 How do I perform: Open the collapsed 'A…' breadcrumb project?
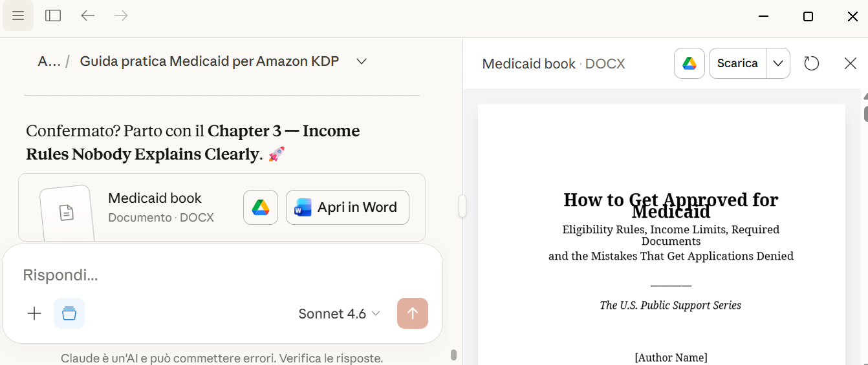[49, 61]
